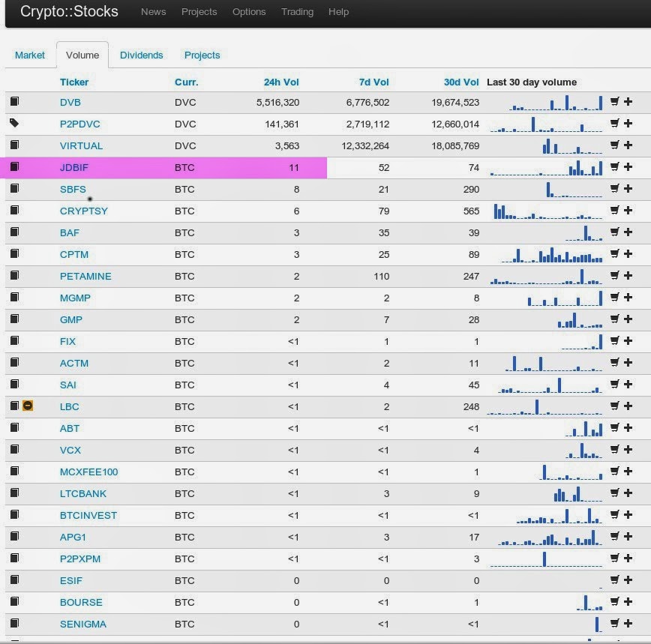This screenshot has width=651, height=644.
Task: Open the cart icon in CRYPTSY row
Action: pyautogui.click(x=614, y=211)
